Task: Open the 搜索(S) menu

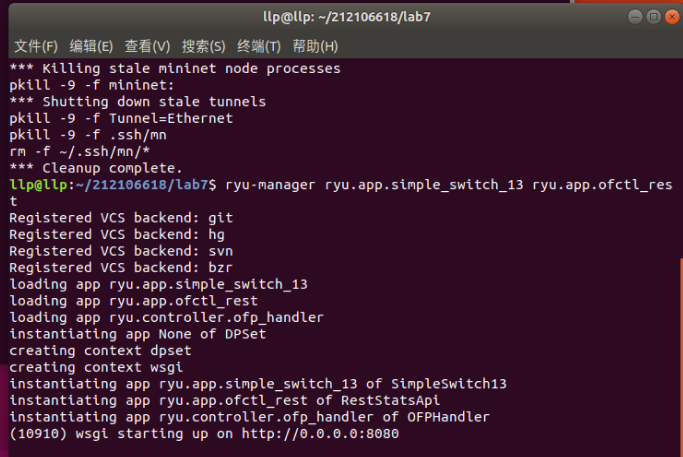Action: click(204, 46)
